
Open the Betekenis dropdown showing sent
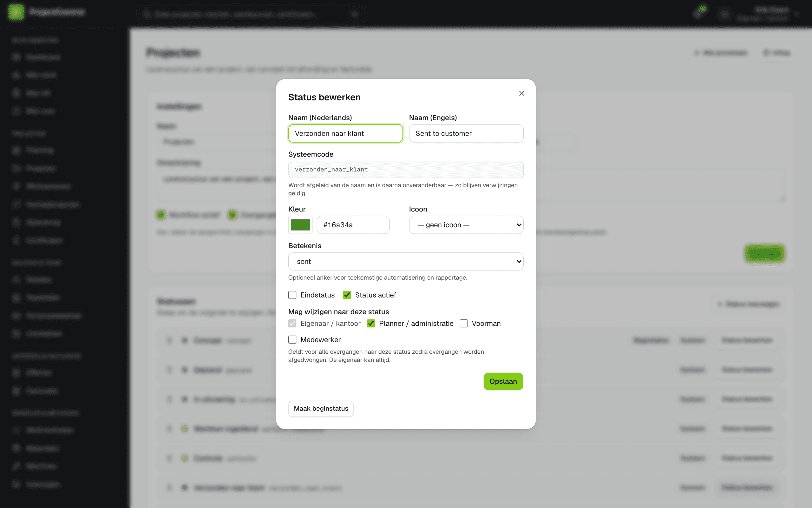pos(406,261)
